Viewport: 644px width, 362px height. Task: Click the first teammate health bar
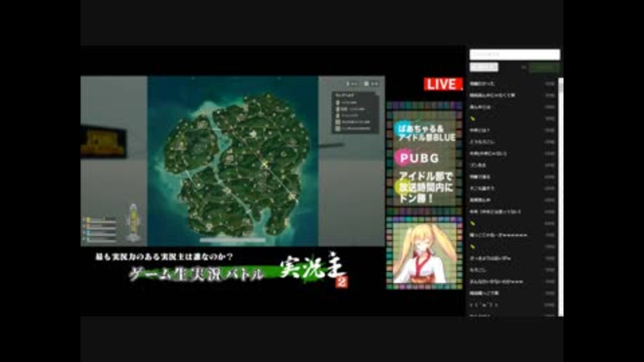tap(101, 221)
